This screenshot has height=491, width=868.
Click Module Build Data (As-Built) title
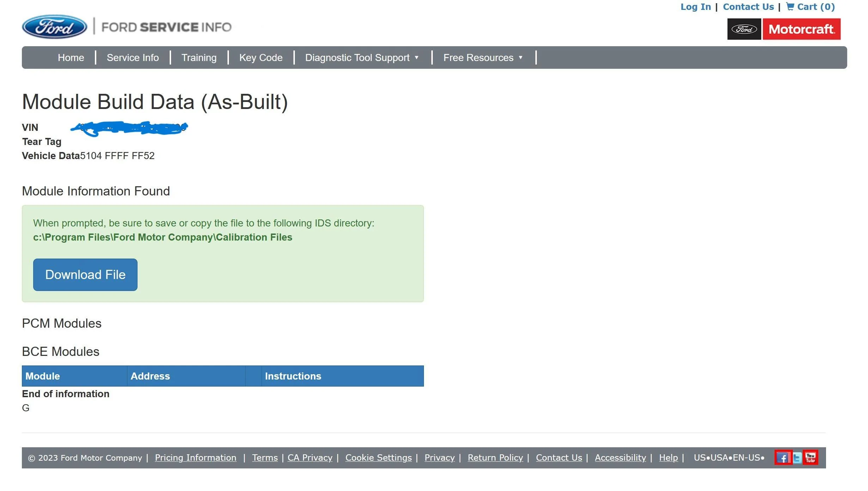[155, 102]
